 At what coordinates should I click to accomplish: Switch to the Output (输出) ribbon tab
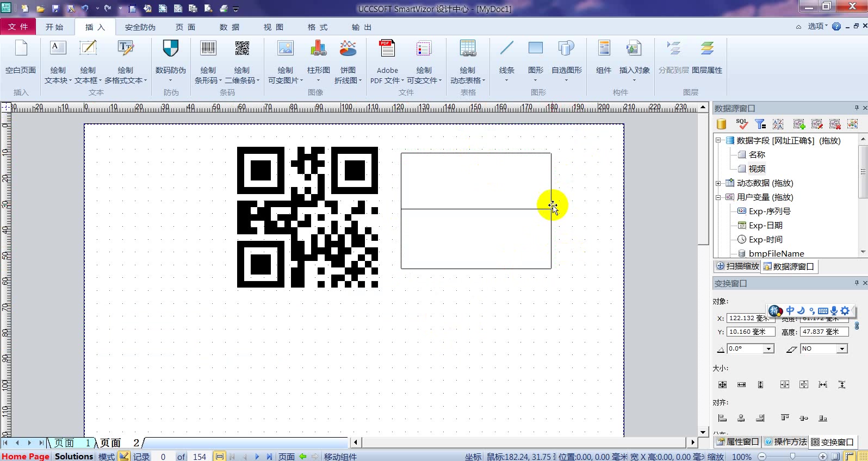[362, 27]
